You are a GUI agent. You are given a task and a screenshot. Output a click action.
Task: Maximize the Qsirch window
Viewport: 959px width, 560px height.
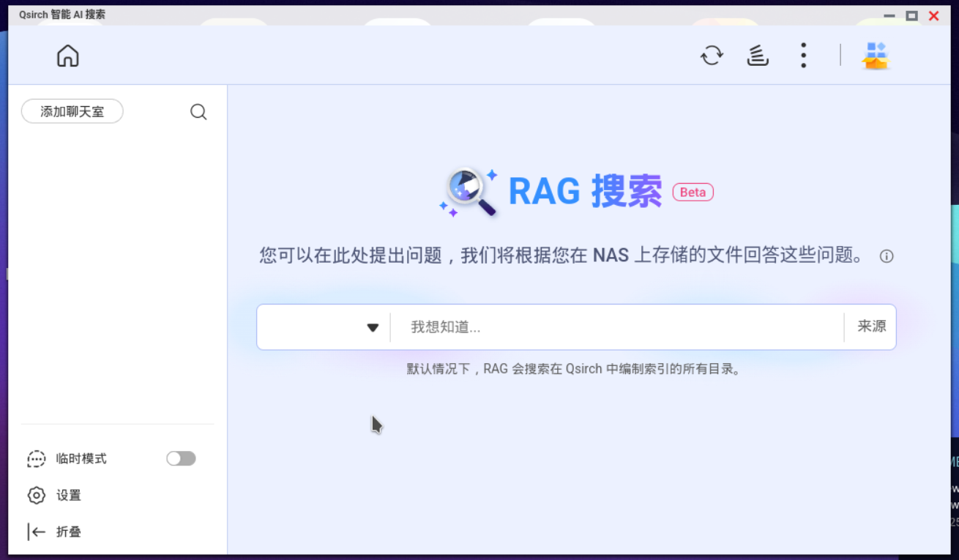pos(911,15)
